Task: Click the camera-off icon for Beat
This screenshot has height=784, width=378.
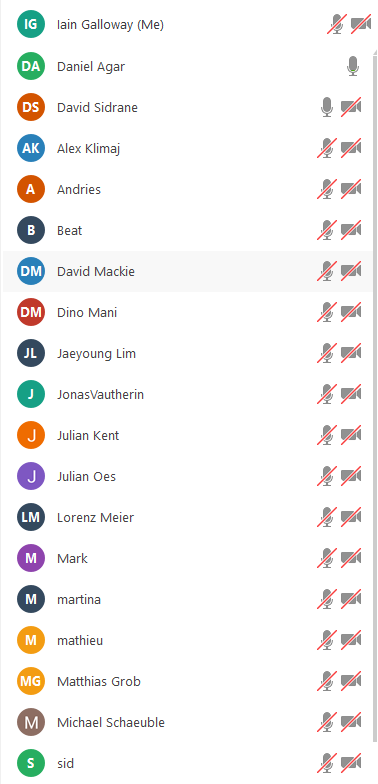Action: [x=351, y=230]
